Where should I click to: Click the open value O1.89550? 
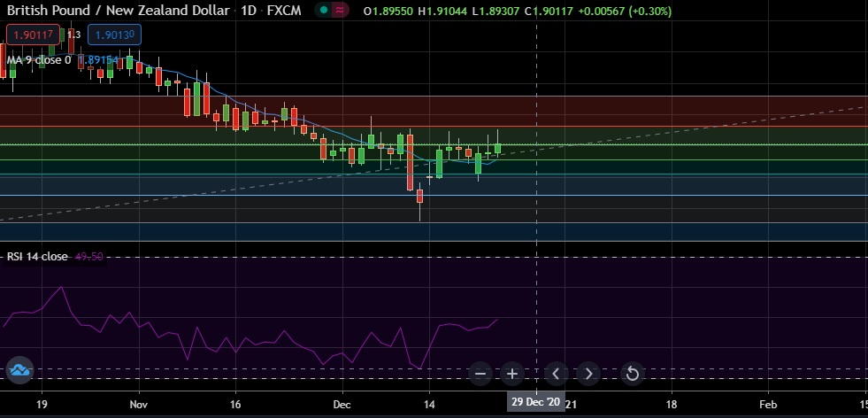[388, 12]
